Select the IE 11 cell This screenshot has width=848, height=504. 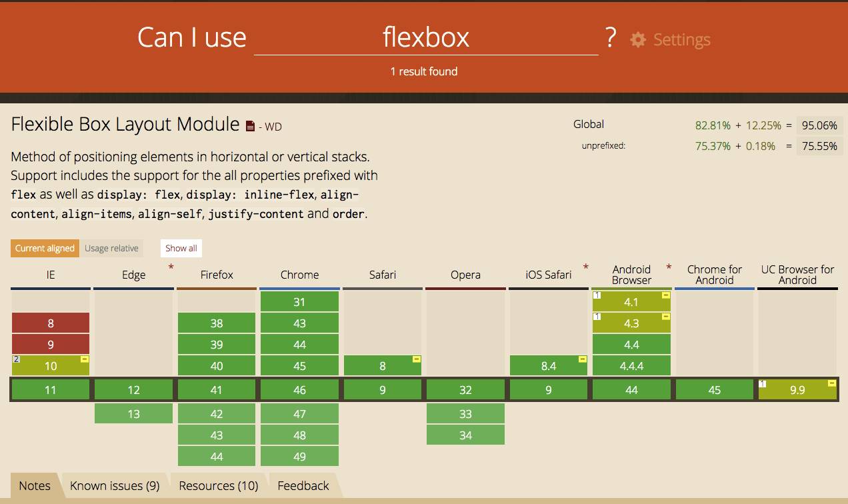click(51, 390)
